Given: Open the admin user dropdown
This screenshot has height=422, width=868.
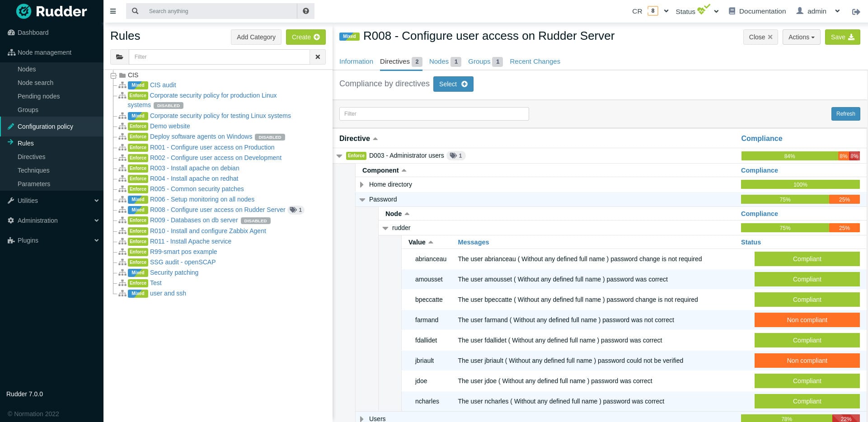Looking at the screenshot, I should click(x=837, y=11).
